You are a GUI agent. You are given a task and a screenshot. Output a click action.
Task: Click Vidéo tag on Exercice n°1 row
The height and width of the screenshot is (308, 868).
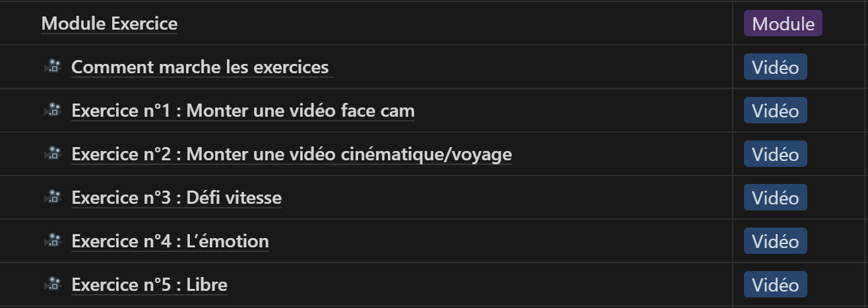(x=775, y=111)
